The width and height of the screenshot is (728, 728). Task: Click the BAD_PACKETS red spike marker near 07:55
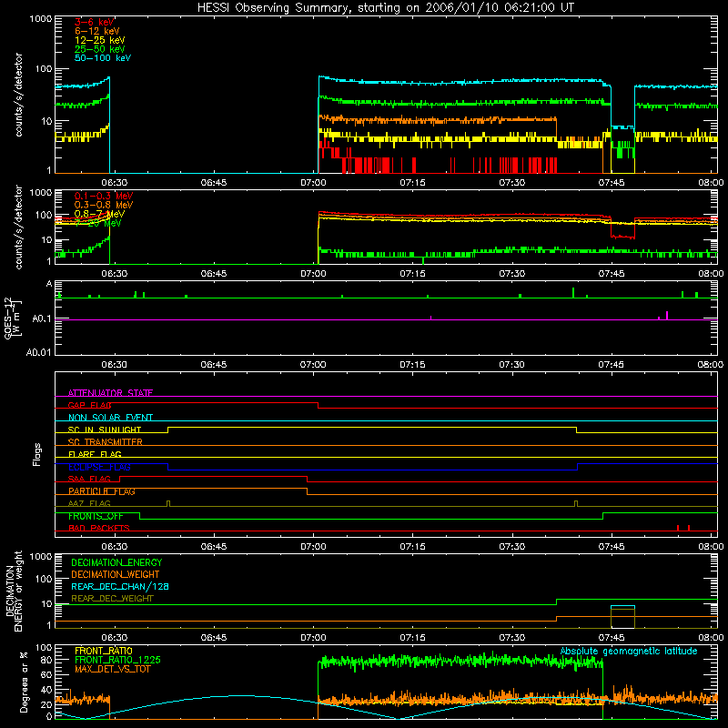678,528
